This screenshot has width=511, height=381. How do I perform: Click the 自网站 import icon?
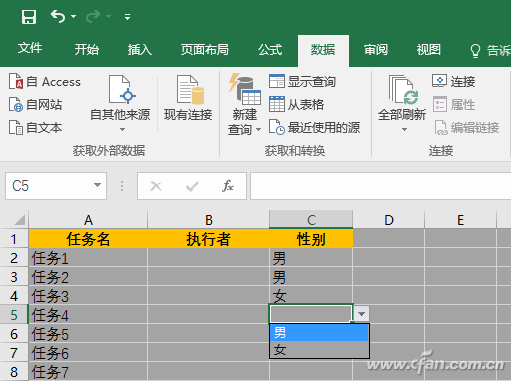[16, 105]
